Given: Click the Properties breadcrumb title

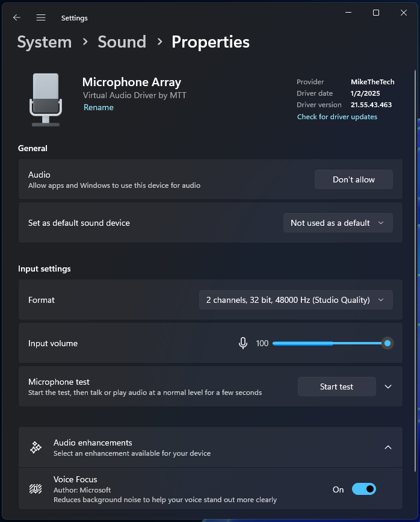Looking at the screenshot, I should (211, 42).
